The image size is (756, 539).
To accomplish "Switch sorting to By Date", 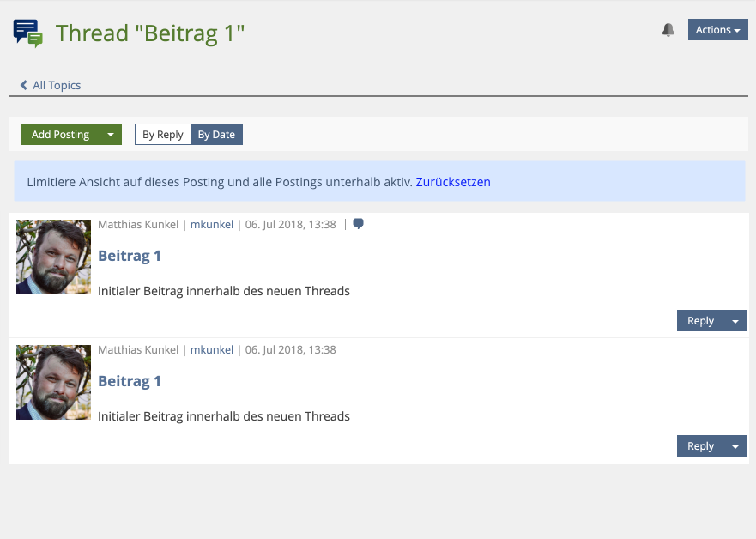I will 216,135.
